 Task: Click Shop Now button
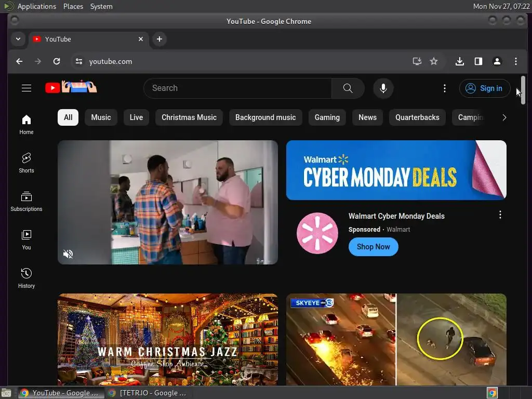click(373, 247)
